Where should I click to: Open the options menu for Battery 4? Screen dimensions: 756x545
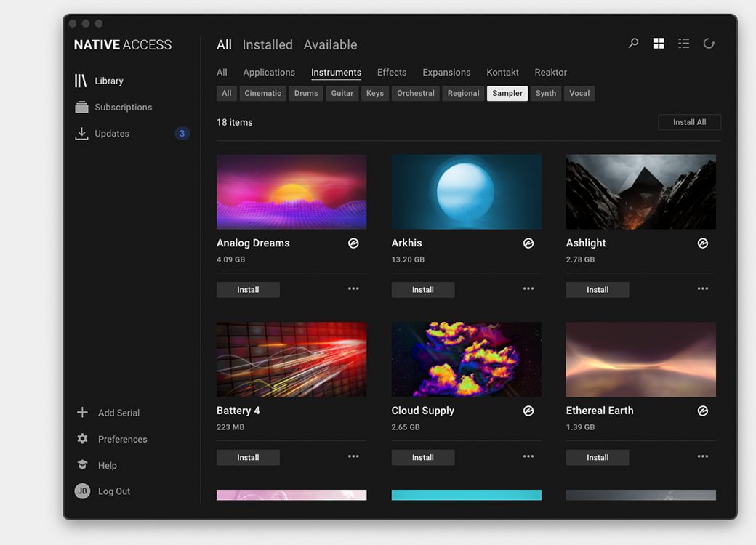(353, 456)
